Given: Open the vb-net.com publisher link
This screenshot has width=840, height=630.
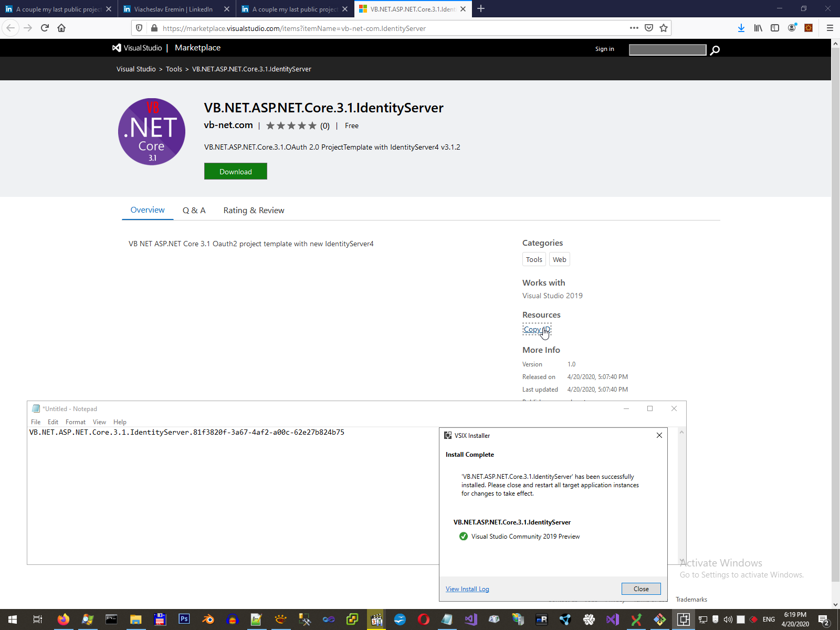Looking at the screenshot, I should [228, 125].
